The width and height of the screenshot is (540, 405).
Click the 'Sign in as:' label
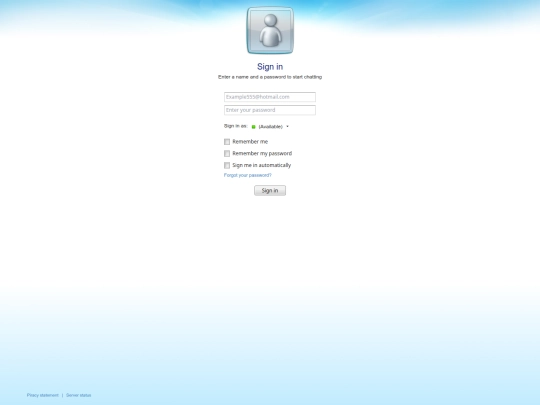[x=236, y=126]
